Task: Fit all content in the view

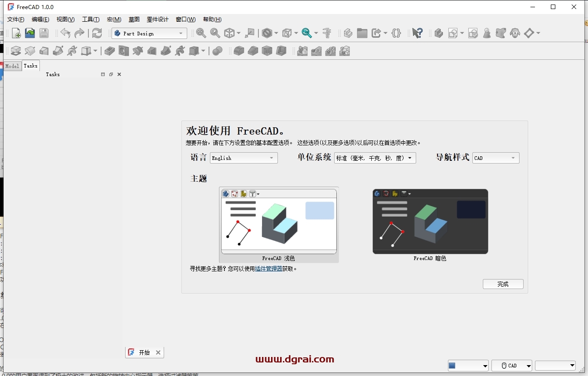Action: 201,33
